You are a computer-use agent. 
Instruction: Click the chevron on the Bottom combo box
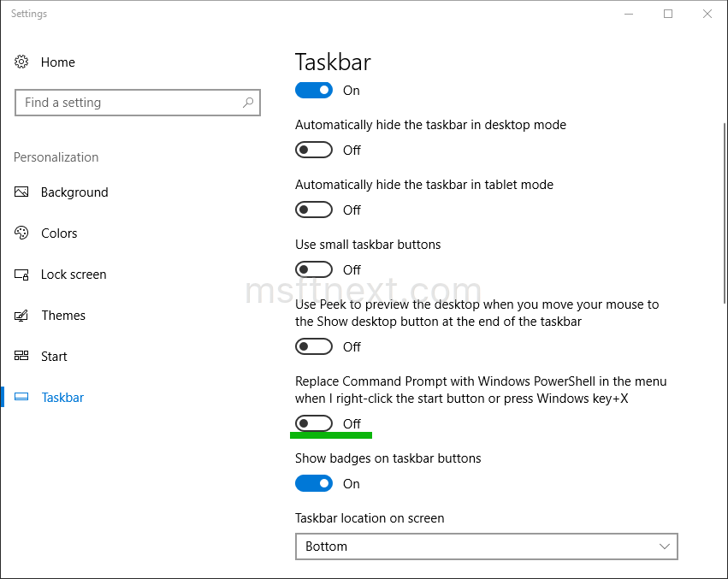[665, 547]
